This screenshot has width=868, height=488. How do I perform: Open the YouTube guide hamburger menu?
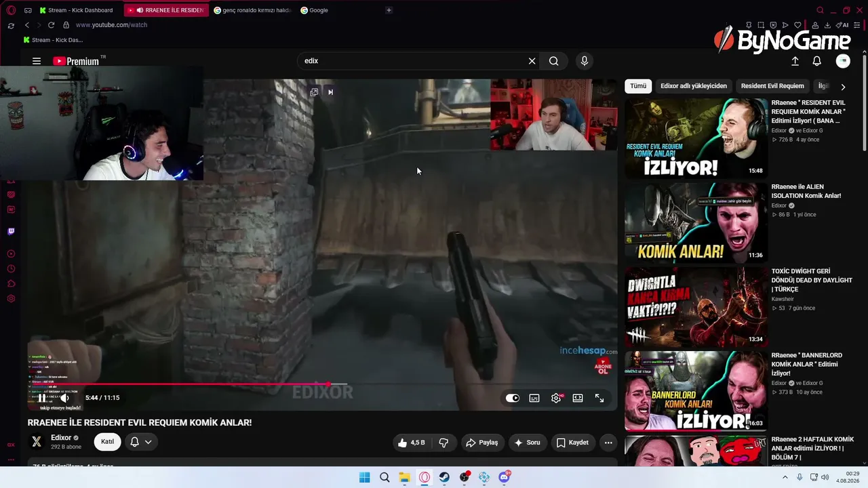tap(37, 61)
